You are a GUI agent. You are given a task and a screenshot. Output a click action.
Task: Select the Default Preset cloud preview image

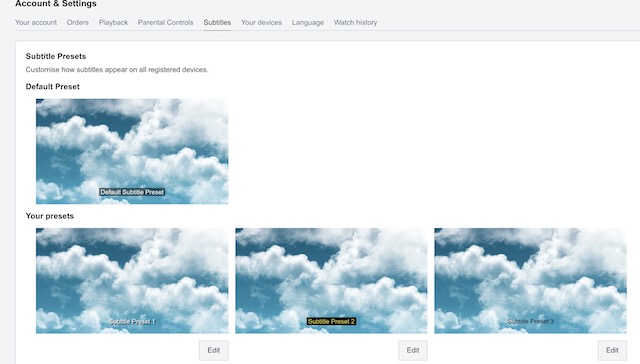(132, 151)
